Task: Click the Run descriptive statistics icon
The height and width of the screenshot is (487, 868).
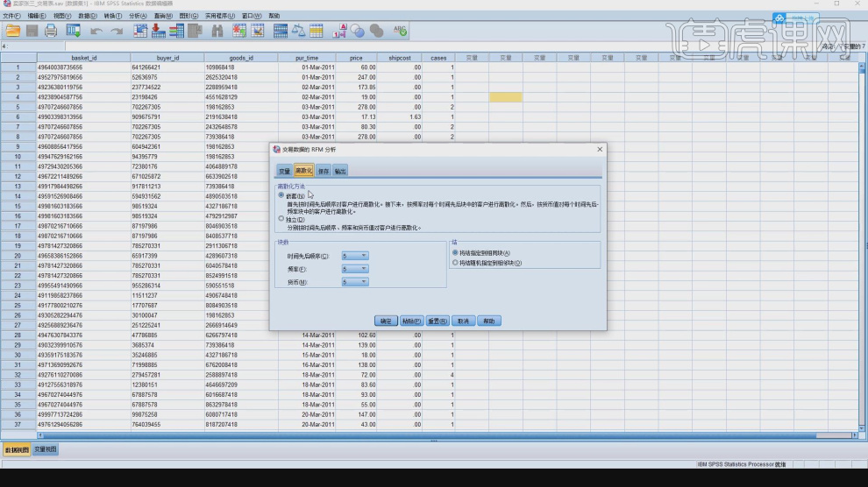Action: (195, 31)
